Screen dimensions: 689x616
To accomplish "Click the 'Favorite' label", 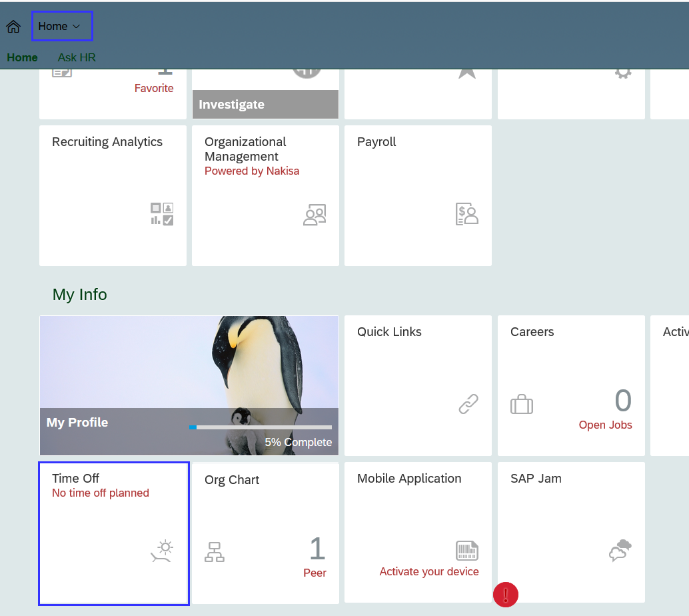I will (x=154, y=88).
